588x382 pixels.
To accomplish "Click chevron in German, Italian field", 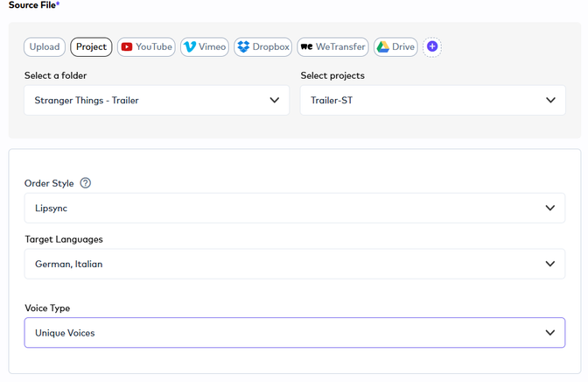I will 550,264.
